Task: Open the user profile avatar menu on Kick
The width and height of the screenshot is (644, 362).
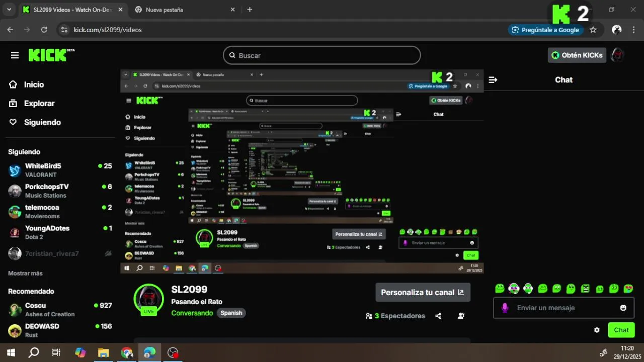Action: pyautogui.click(x=618, y=55)
